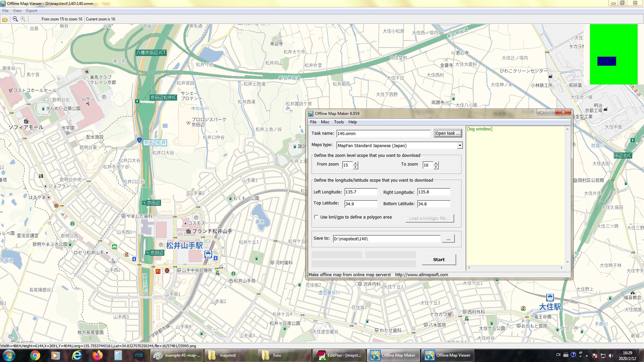Viewport: 644px width, 362px height.
Task: Click allmapsoft.com URL in status bar
Action: point(421,275)
